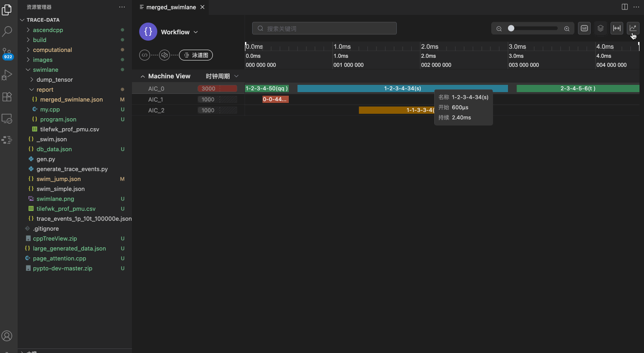Image resolution: width=644 pixels, height=353 pixels.
Task: Click the zoom in magnifier icon
Action: pyautogui.click(x=567, y=28)
